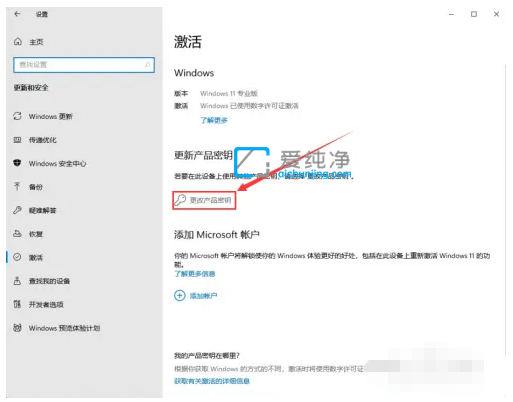Click the Windows 更新 refresh icon
The width and height of the screenshot is (513, 402).
(x=17, y=116)
